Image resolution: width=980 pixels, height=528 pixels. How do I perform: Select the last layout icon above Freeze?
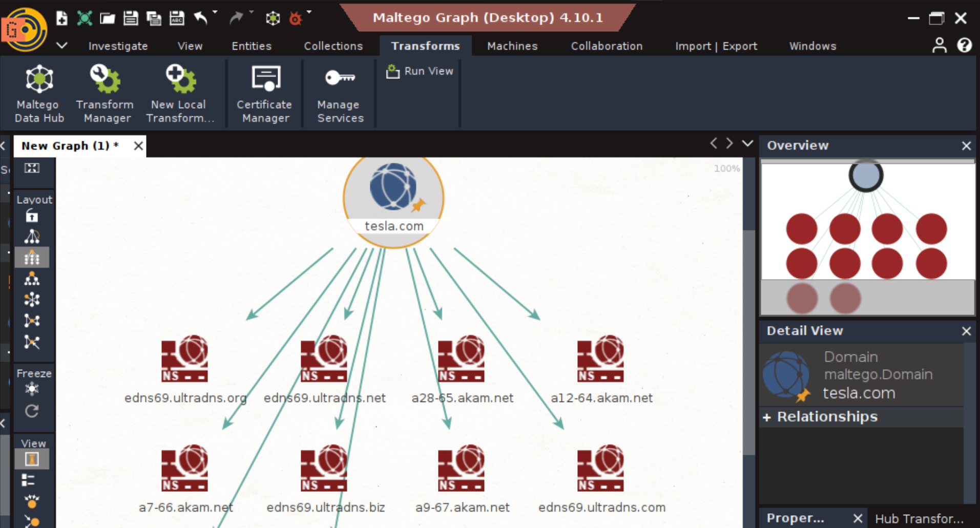pos(32,342)
